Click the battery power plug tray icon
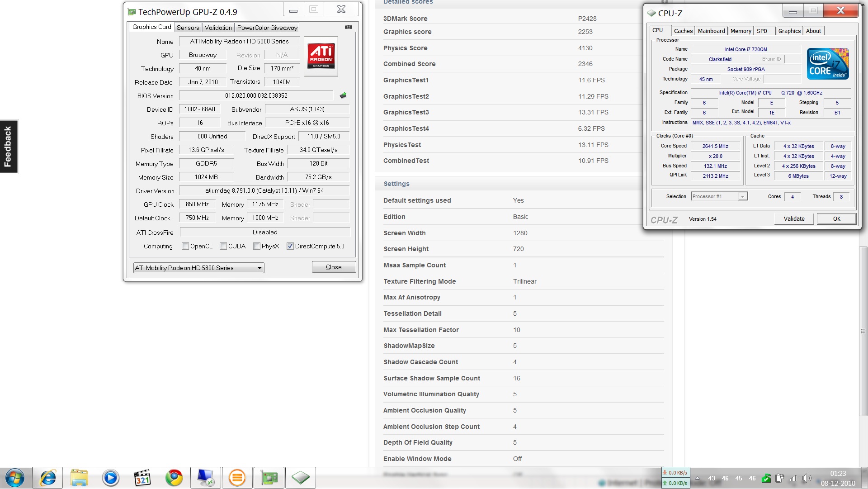868x489 pixels. pos(779,478)
